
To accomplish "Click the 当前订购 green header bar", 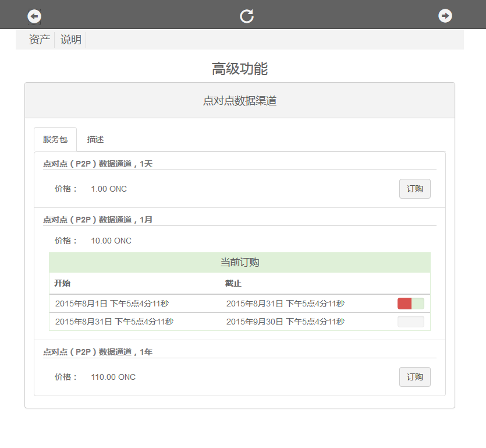I will point(239,263).
